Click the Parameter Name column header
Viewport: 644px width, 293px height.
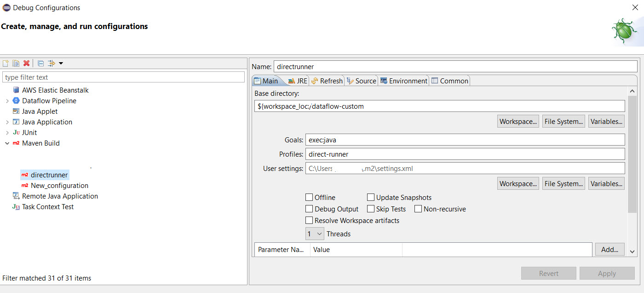pyautogui.click(x=282, y=250)
